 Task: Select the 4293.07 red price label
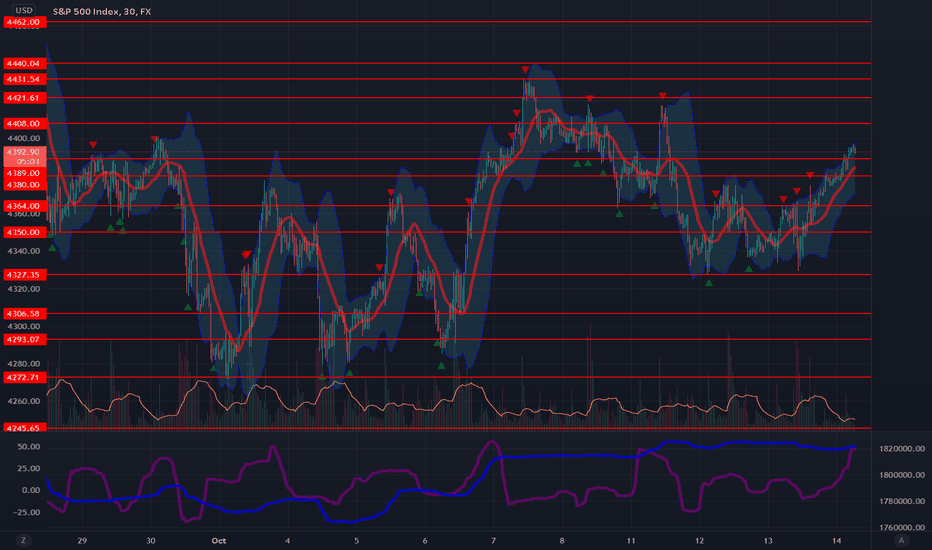(24, 340)
